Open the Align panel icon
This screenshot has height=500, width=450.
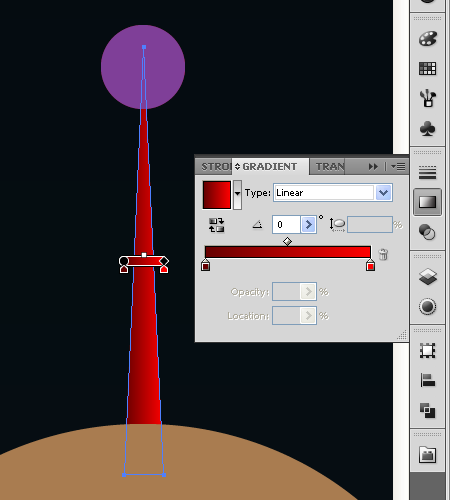point(427,380)
